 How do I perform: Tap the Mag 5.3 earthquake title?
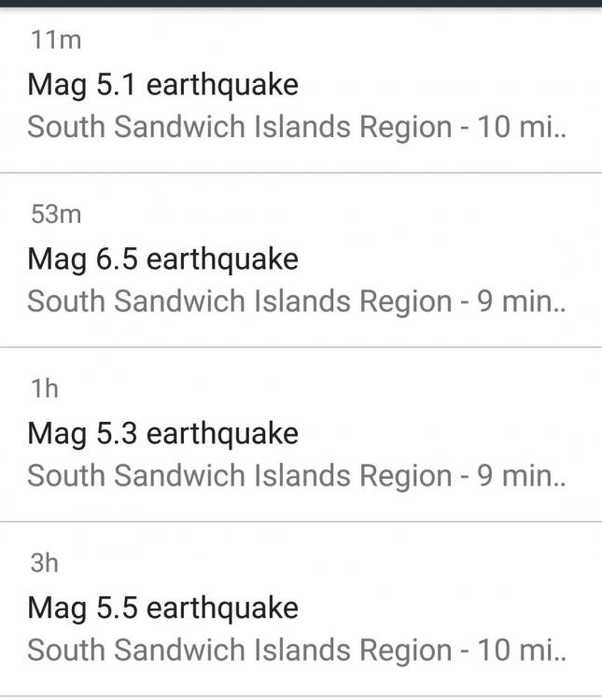click(163, 433)
